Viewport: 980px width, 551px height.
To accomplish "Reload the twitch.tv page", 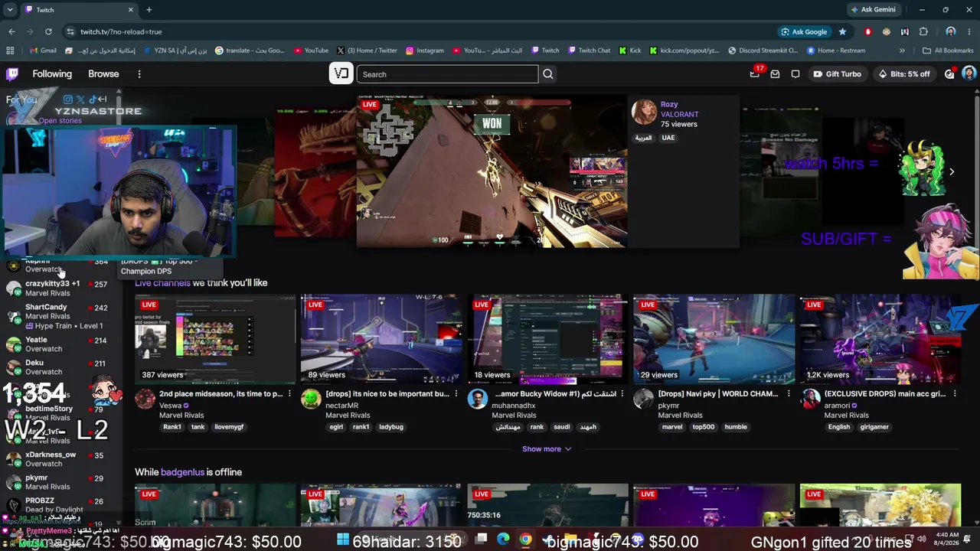I will (48, 31).
